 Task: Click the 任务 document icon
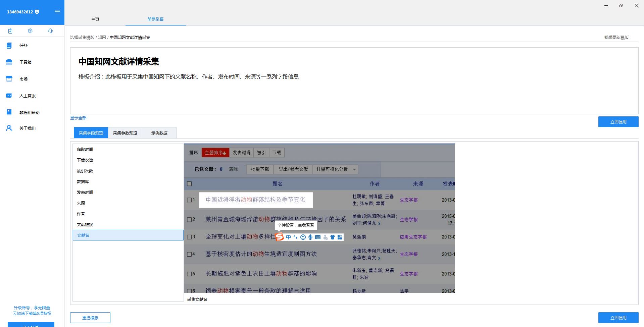click(9, 46)
